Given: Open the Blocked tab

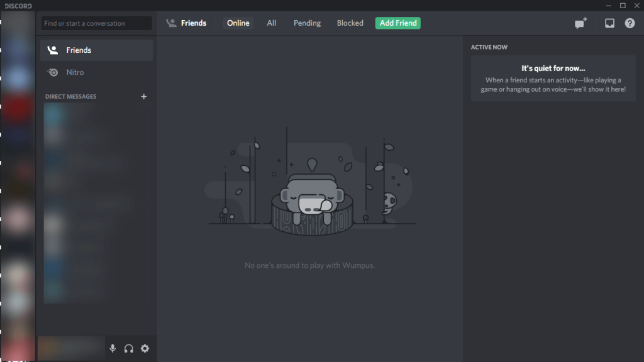Looking at the screenshot, I should coord(350,23).
